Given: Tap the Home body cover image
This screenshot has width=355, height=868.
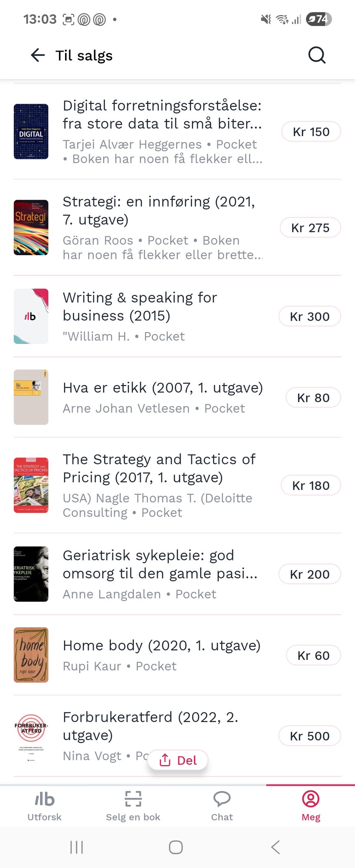Looking at the screenshot, I should (x=31, y=655).
